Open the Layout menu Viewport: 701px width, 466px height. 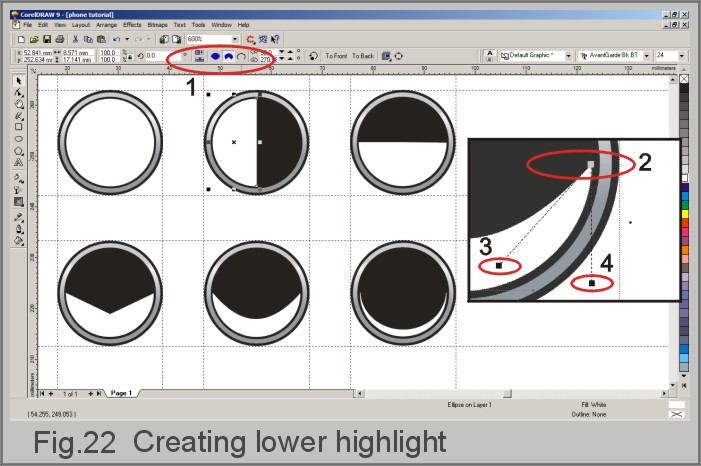tap(81, 25)
